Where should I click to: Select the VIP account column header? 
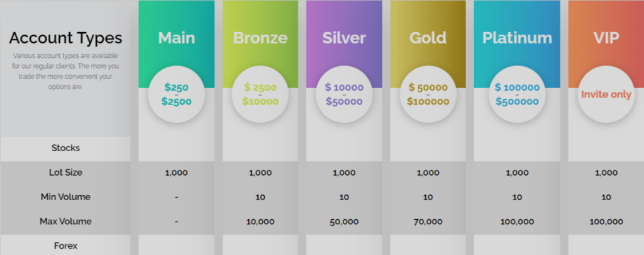pos(606,38)
